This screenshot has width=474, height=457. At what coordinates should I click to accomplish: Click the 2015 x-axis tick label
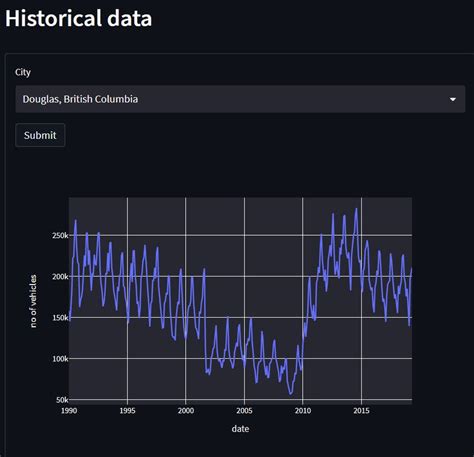(x=361, y=411)
